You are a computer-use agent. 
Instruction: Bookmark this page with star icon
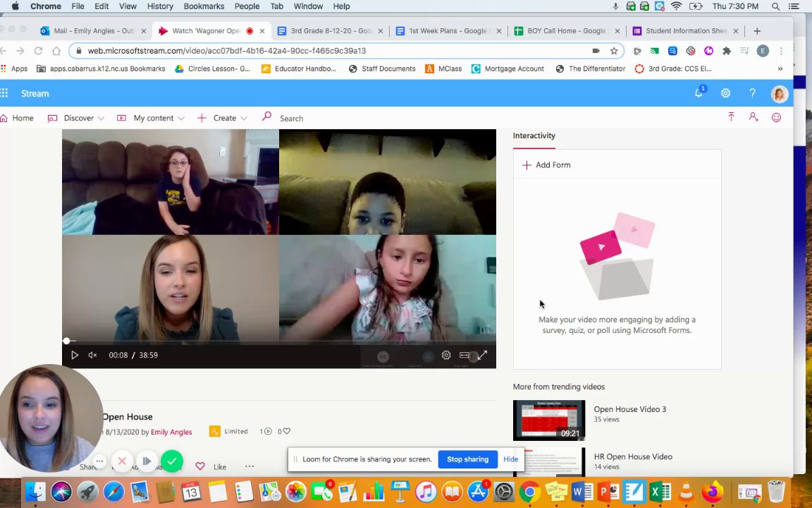pyautogui.click(x=614, y=51)
